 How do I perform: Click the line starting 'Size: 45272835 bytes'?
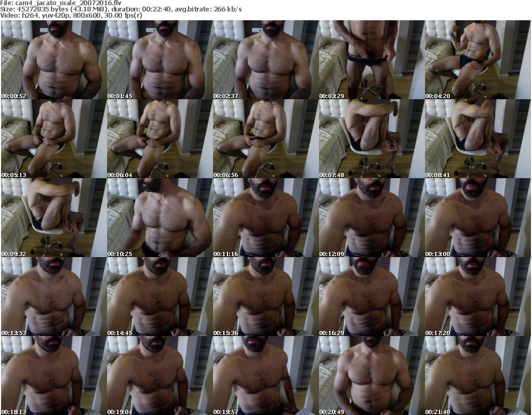tap(121, 9)
